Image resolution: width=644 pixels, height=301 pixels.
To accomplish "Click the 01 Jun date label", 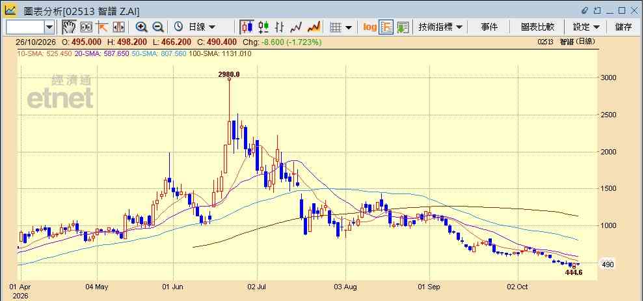I will pyautogui.click(x=173, y=287).
